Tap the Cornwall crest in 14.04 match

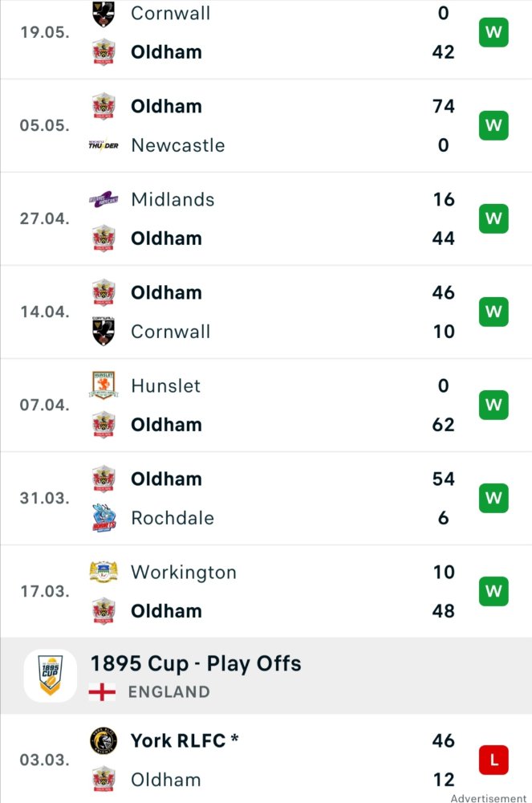click(x=104, y=332)
